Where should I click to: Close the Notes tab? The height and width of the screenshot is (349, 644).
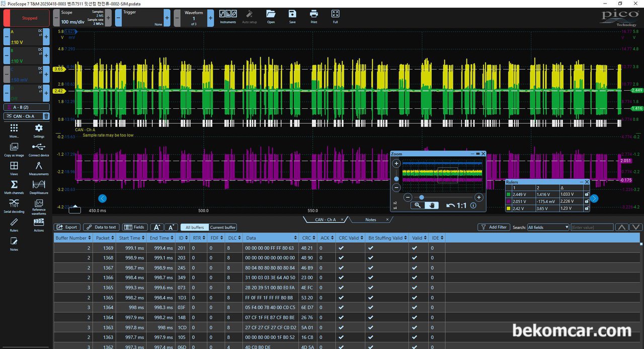pos(387,220)
